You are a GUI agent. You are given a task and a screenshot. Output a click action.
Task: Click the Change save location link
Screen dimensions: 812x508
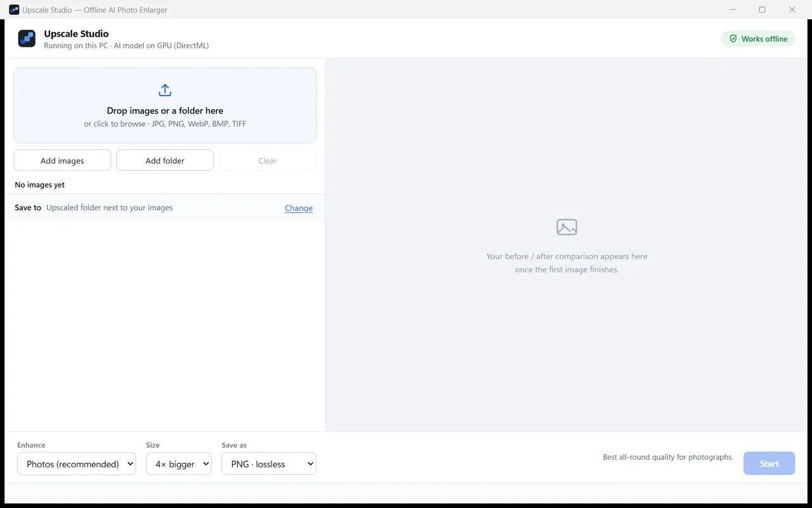coord(299,208)
